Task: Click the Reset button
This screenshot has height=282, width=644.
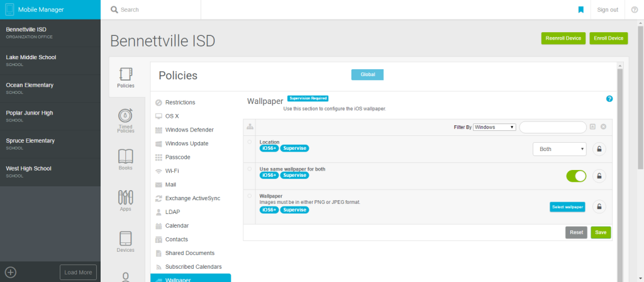Action: pos(576,232)
